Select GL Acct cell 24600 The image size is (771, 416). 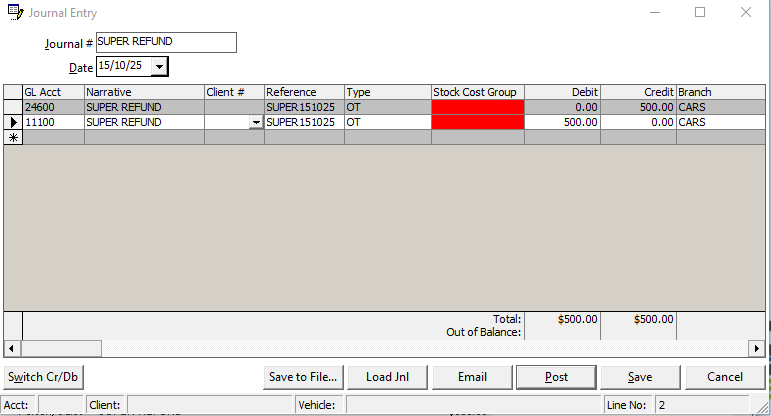(54, 107)
